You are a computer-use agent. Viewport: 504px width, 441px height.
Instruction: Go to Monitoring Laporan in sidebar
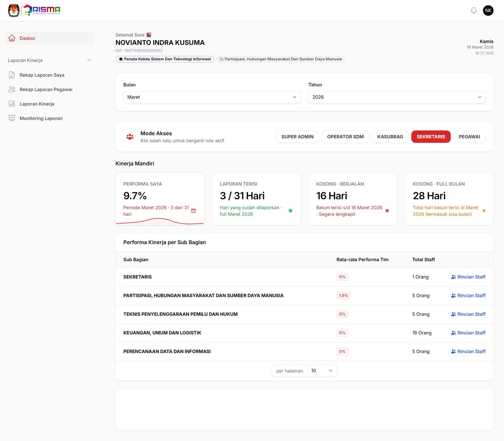tap(41, 118)
